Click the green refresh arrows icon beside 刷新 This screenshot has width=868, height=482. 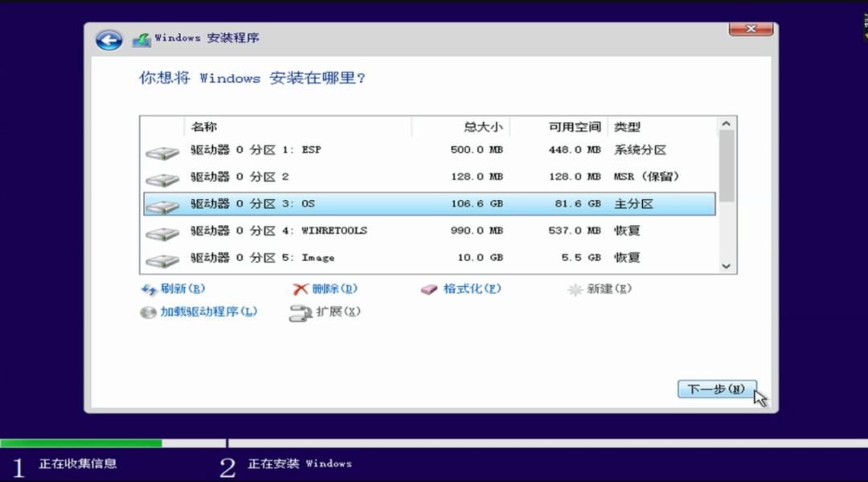click(149, 290)
